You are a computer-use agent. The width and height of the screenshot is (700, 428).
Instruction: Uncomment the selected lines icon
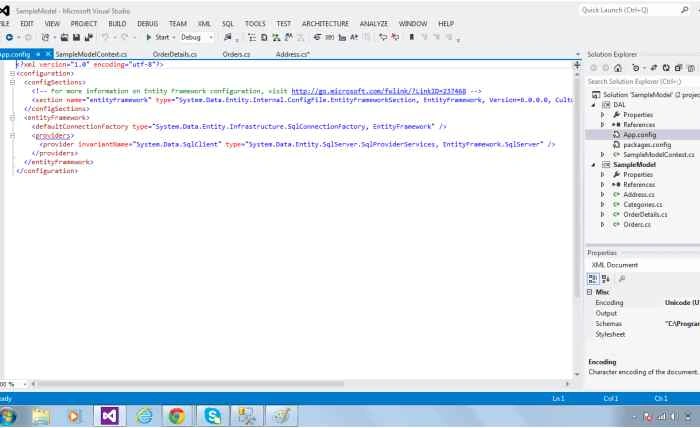coord(395,37)
